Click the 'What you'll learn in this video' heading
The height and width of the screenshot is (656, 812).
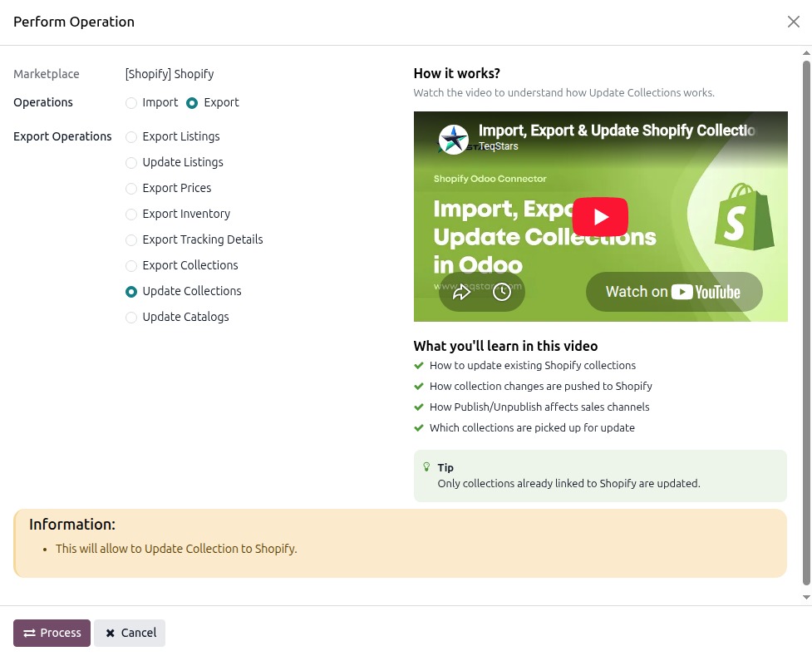(x=505, y=346)
